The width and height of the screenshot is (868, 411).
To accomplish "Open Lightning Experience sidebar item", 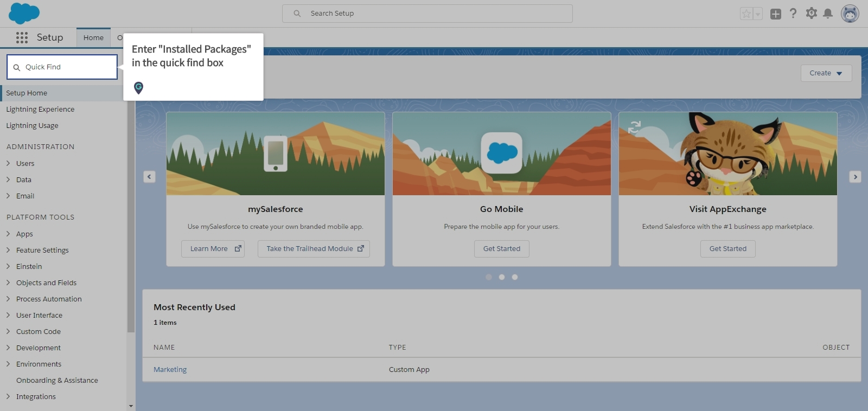I will coord(40,110).
